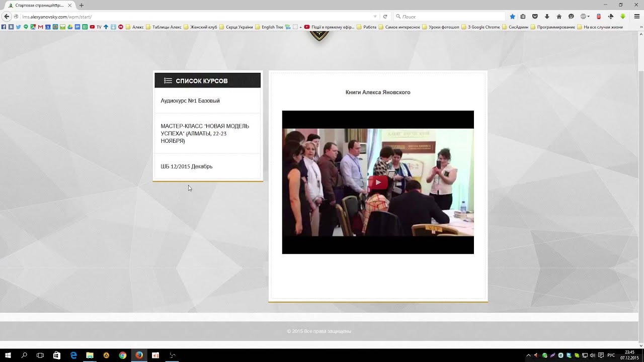Open the bookmarks list icon

click(x=523, y=17)
